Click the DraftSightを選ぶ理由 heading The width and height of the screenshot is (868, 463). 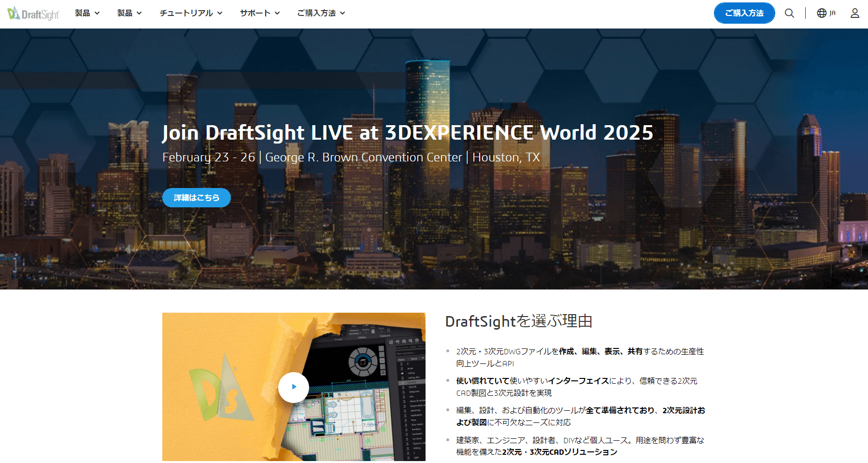coord(519,321)
